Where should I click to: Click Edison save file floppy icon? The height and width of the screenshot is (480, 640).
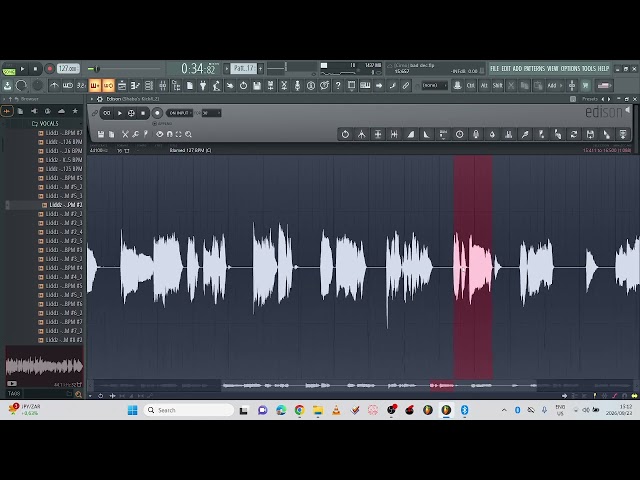101,134
